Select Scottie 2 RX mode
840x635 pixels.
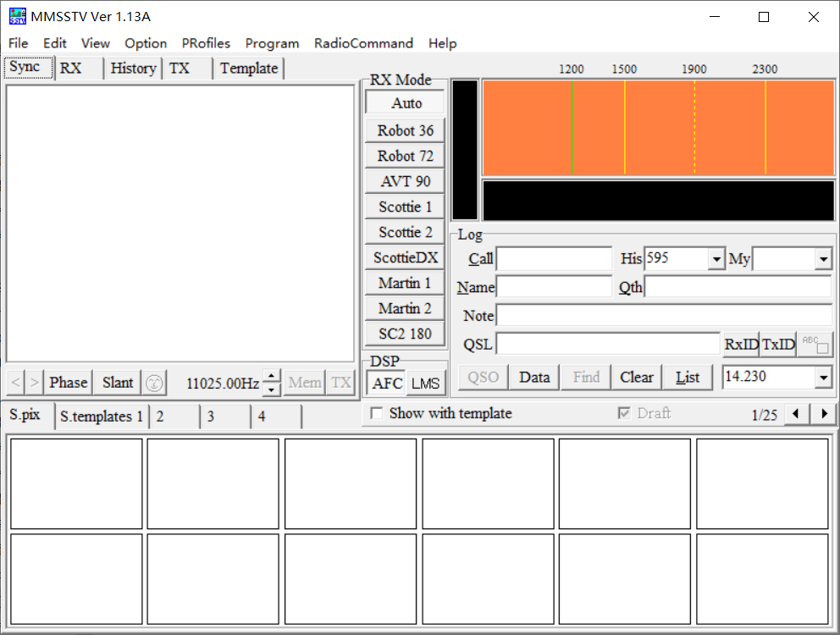405,232
